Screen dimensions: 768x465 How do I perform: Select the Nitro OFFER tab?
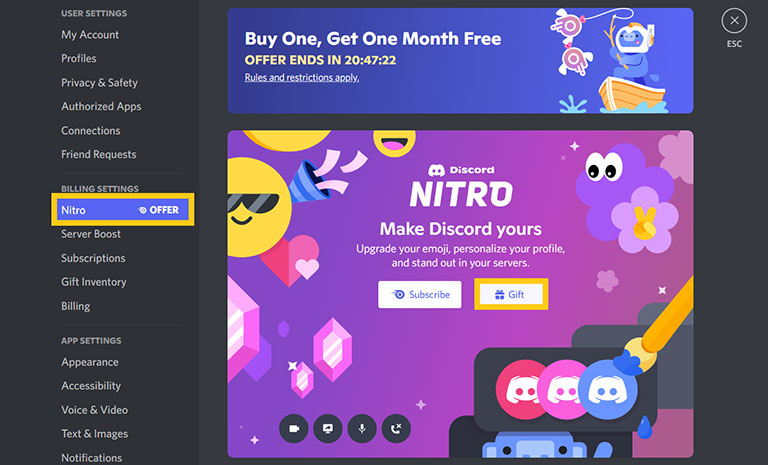[x=122, y=210]
